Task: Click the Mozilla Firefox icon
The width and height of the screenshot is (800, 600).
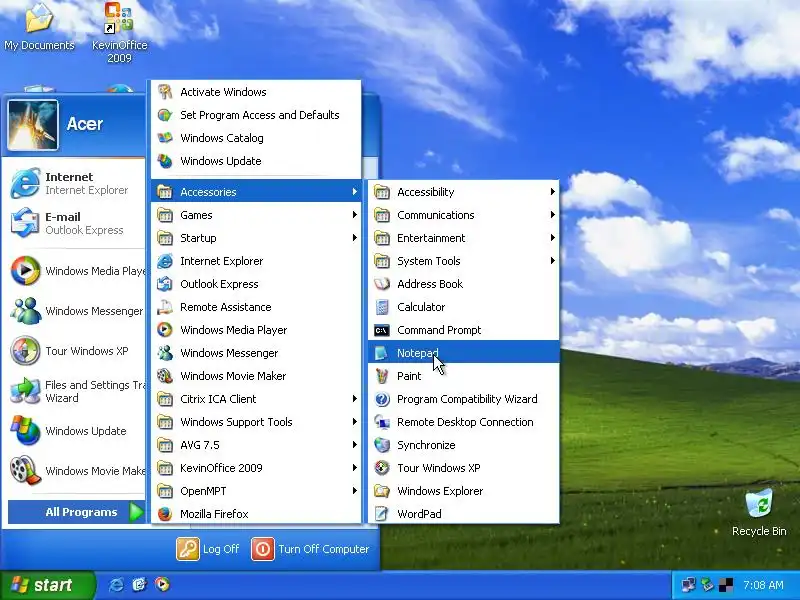Action: (165, 514)
